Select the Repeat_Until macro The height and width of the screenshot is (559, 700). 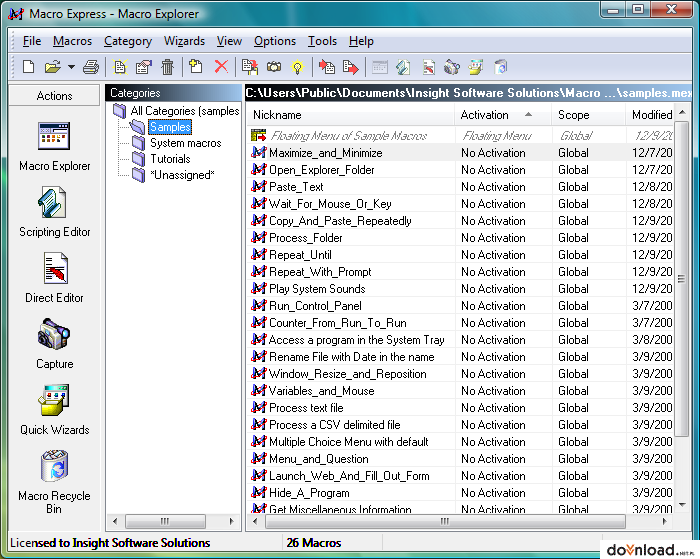pyautogui.click(x=462, y=254)
